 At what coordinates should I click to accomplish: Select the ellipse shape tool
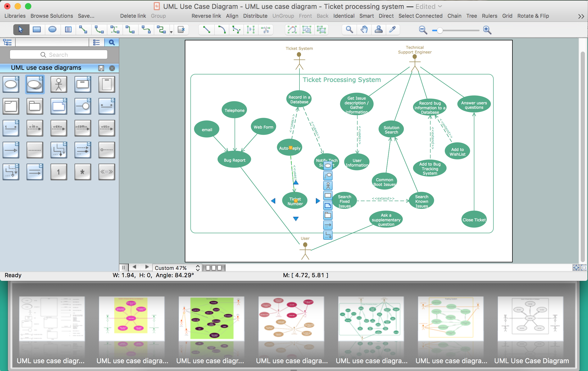[52, 30]
